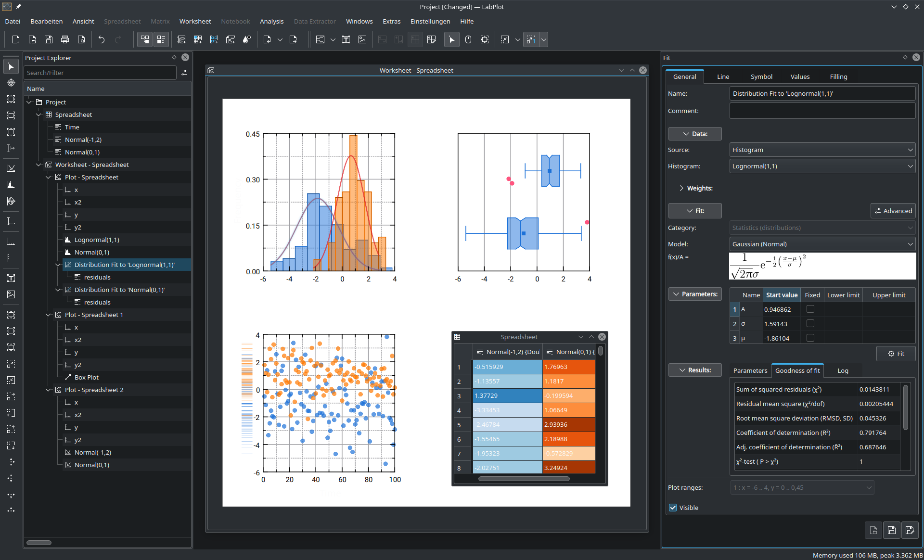
Task: Enable Fixed parameter for row 2 sigma
Action: (810, 323)
